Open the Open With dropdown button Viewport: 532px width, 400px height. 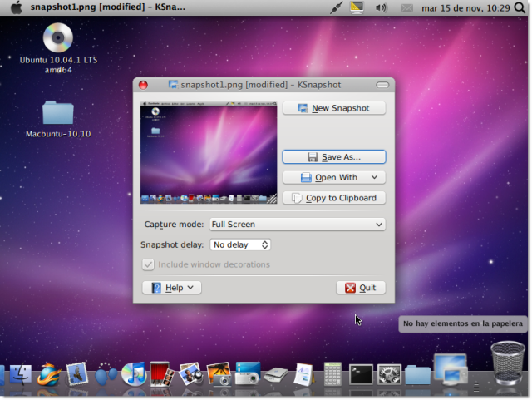pyautogui.click(x=334, y=178)
